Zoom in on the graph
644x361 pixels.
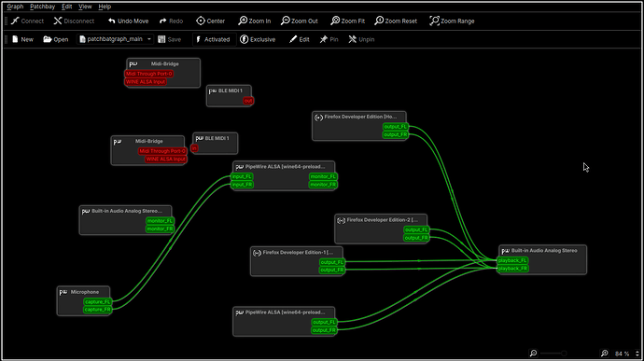(255, 21)
